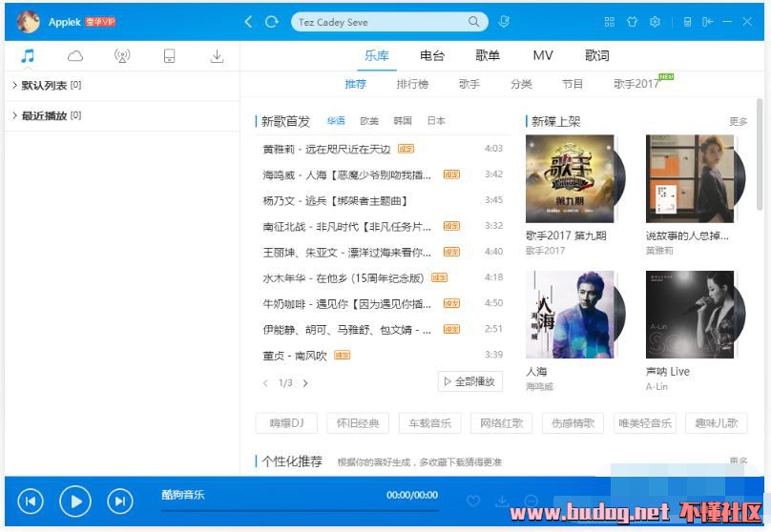Switch to the 电台 tab
The width and height of the screenshot is (771, 532).
tap(432, 55)
